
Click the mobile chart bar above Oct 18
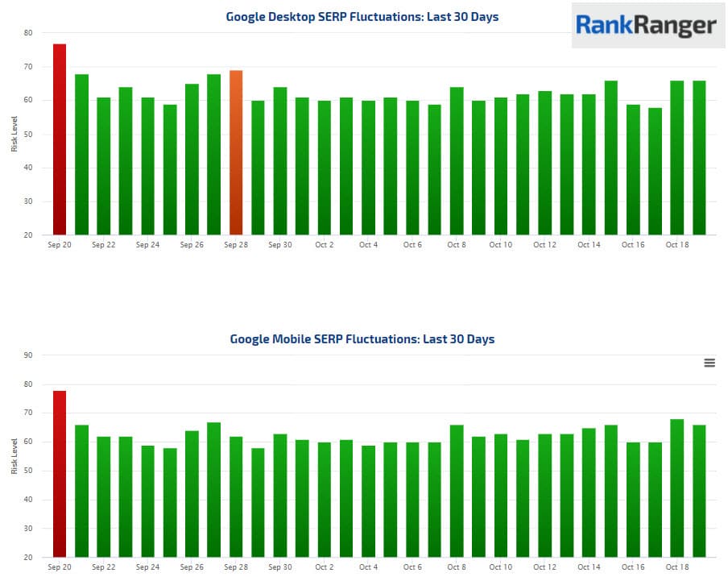[677, 488]
